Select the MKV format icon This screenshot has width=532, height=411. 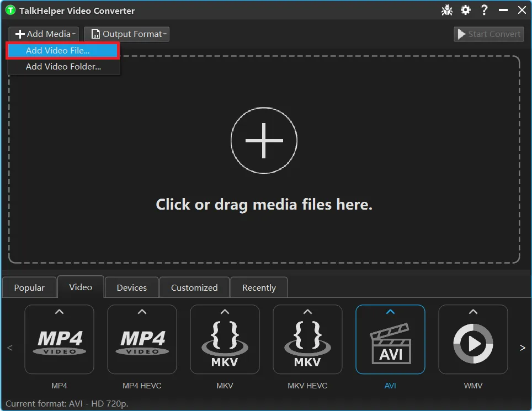225,343
